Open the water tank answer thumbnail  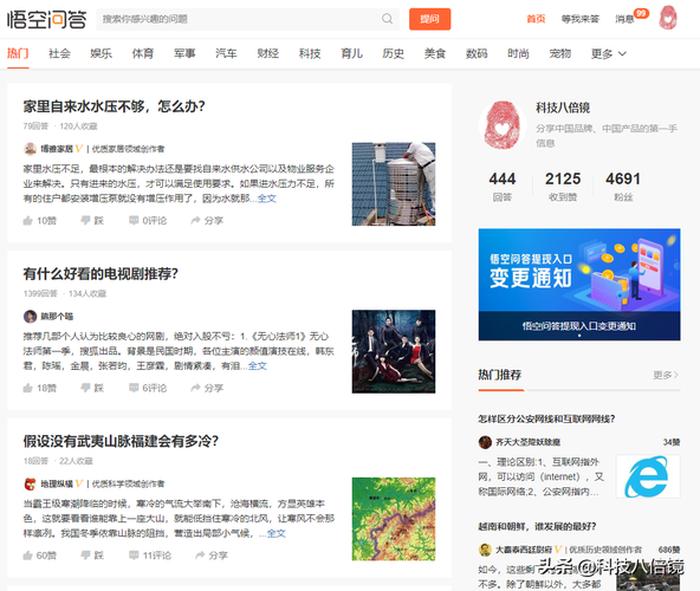tap(393, 184)
